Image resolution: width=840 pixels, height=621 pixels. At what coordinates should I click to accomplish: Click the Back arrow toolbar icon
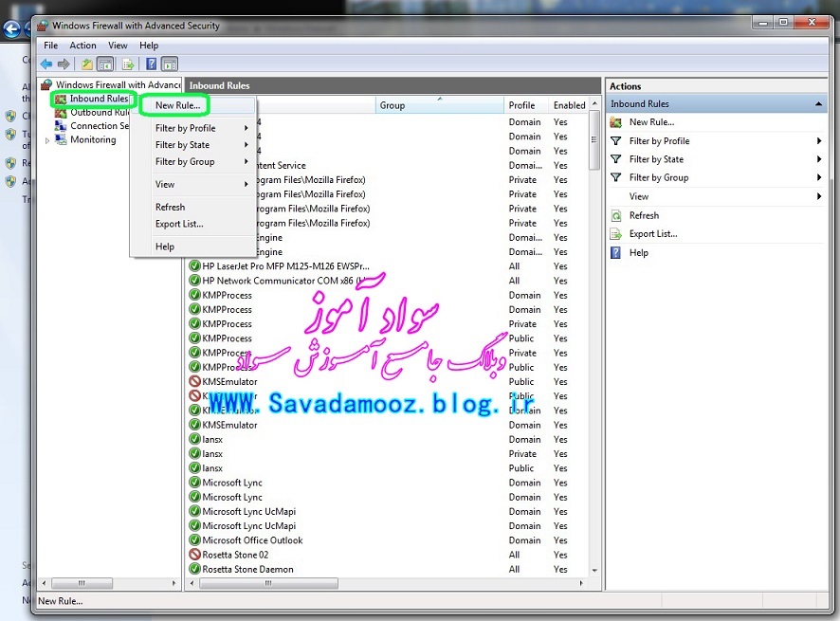click(x=46, y=64)
